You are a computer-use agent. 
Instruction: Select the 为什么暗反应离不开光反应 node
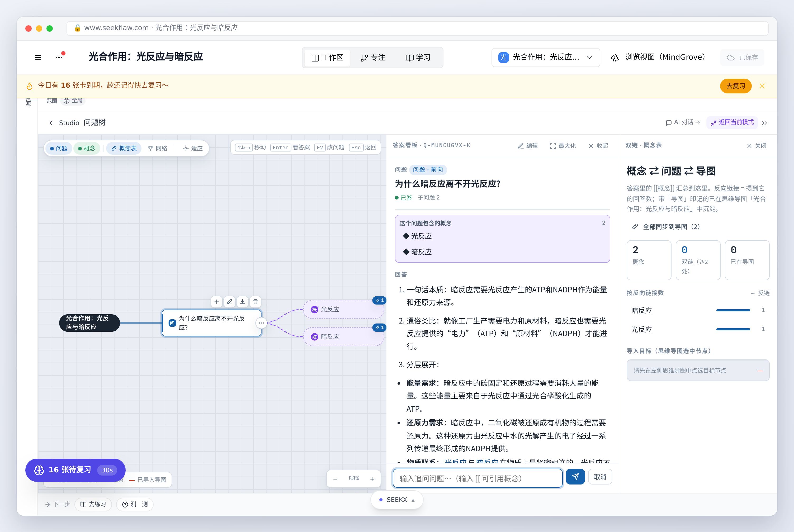pos(212,323)
